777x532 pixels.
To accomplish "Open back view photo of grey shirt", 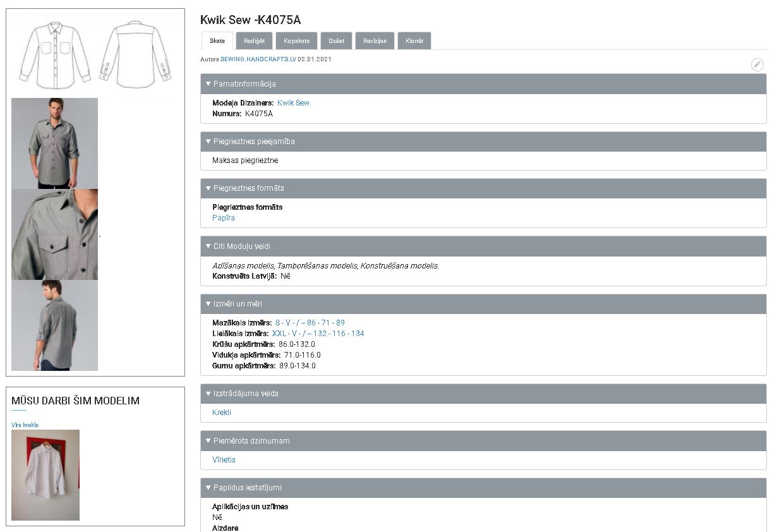I will [55, 325].
